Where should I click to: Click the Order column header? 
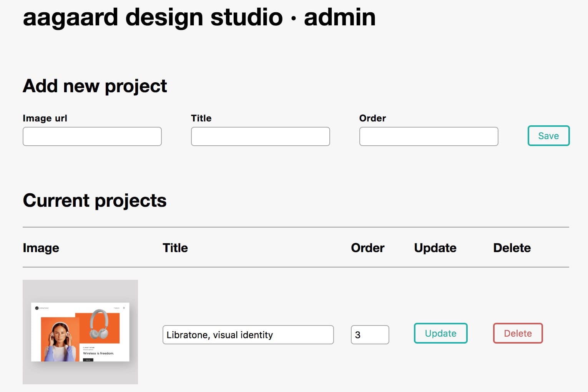click(367, 248)
